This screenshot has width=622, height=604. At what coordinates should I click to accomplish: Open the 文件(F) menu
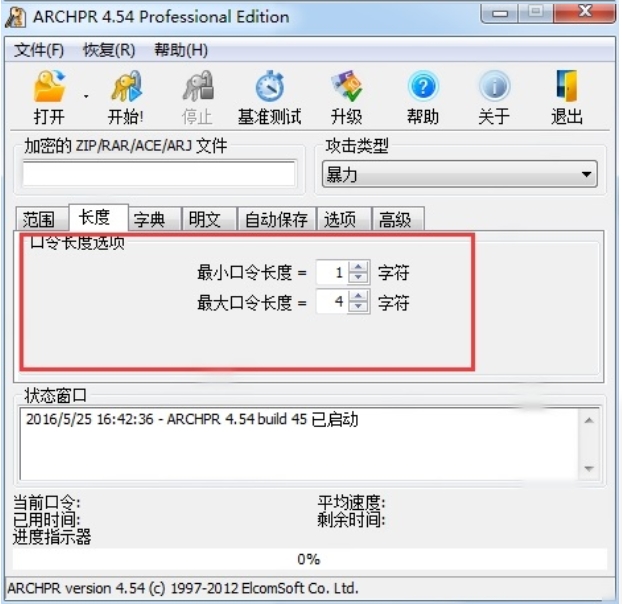click(x=39, y=50)
